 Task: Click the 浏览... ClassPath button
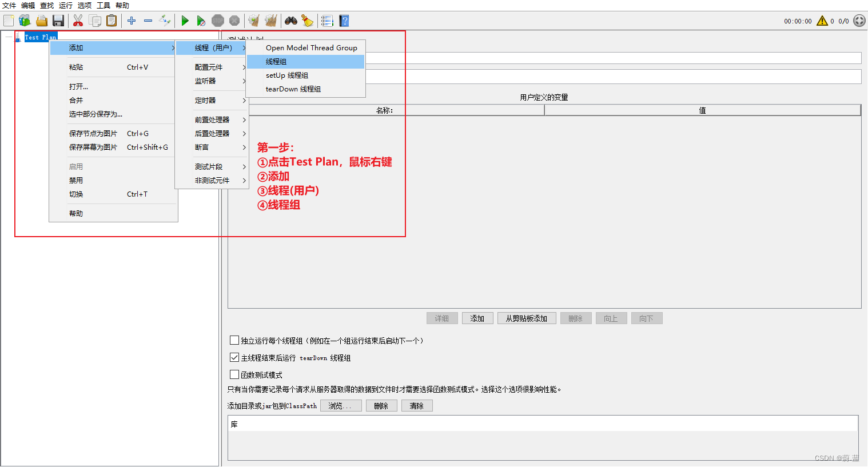tap(341, 406)
